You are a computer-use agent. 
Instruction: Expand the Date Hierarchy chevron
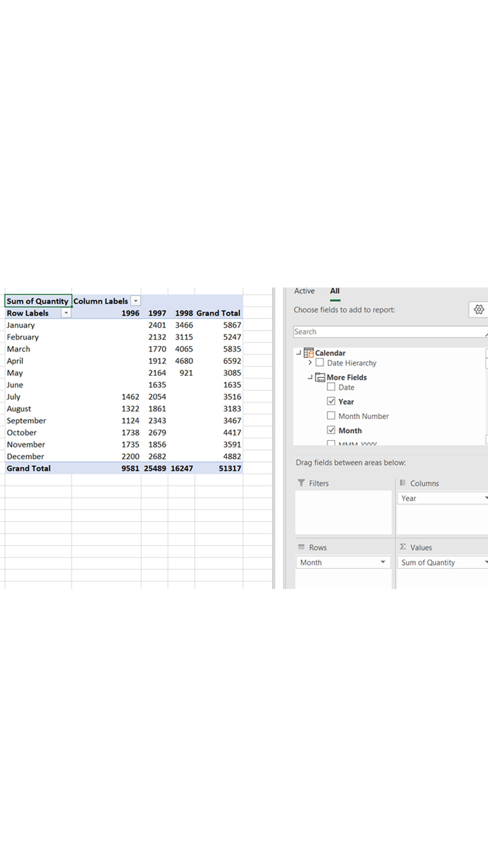click(310, 363)
